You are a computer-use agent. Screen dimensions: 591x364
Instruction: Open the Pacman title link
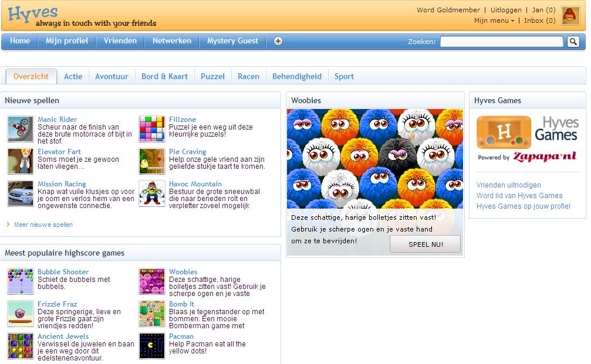coord(181,336)
